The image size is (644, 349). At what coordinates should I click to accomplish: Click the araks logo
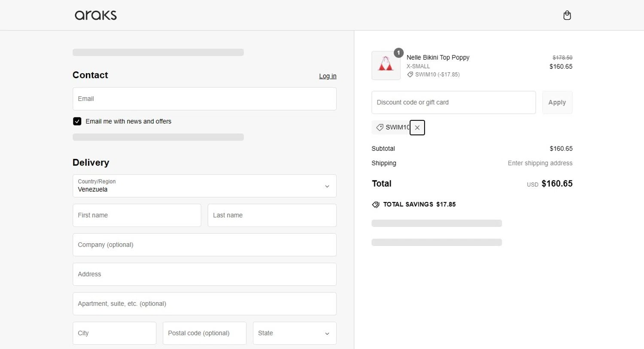pyautogui.click(x=96, y=15)
